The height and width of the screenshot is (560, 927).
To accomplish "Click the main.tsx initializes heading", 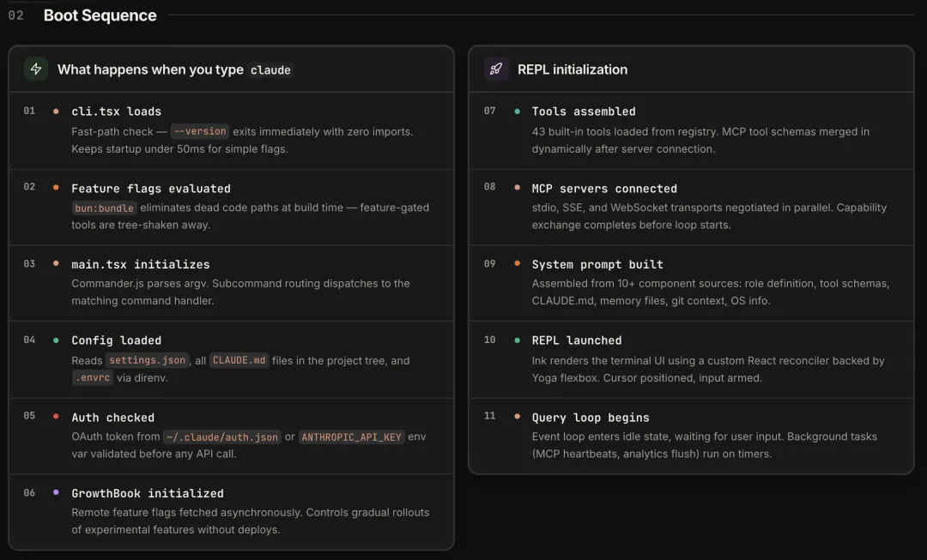I will (x=140, y=264).
